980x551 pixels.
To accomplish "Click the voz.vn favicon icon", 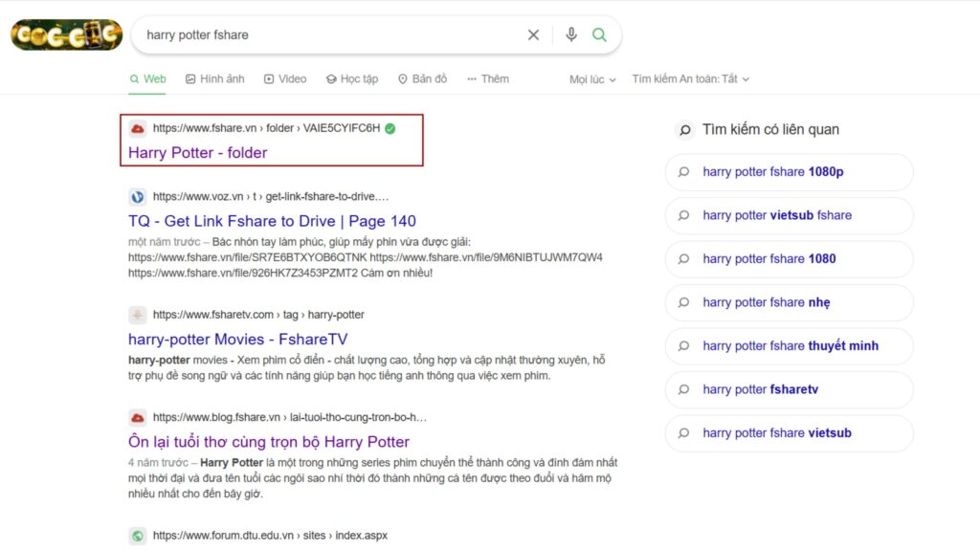I will pos(138,197).
